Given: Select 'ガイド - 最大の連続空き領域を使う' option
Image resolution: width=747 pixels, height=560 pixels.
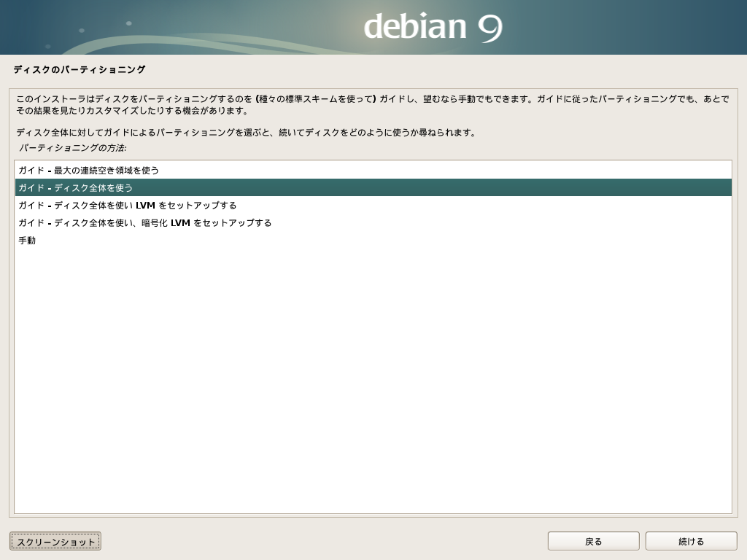Looking at the screenshot, I should pos(373,170).
